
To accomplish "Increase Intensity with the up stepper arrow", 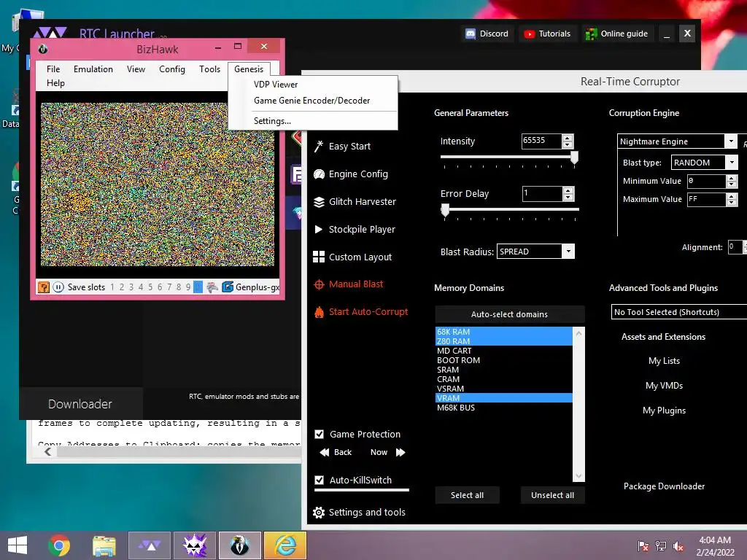I will (x=567, y=138).
